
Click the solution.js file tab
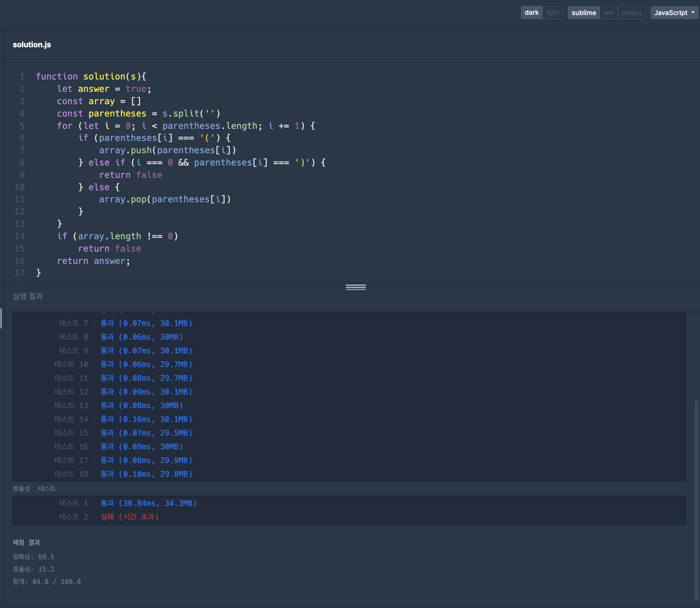pyautogui.click(x=32, y=45)
